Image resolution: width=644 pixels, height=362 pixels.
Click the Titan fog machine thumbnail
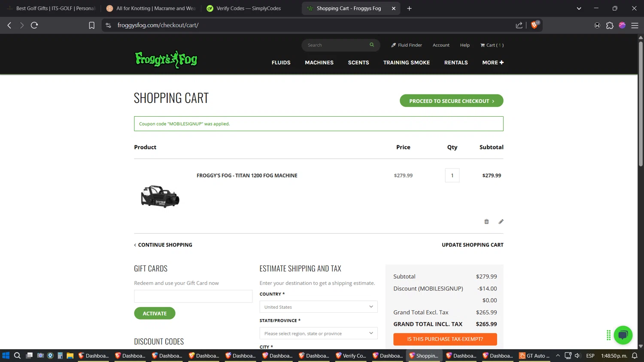click(x=160, y=196)
